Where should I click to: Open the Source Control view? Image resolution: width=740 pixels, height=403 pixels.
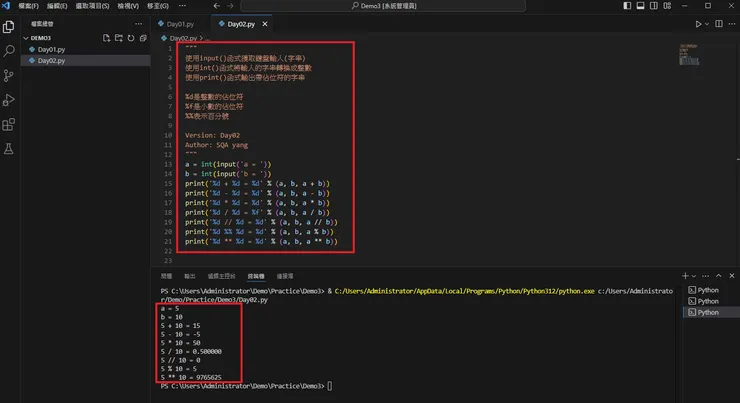(8, 76)
